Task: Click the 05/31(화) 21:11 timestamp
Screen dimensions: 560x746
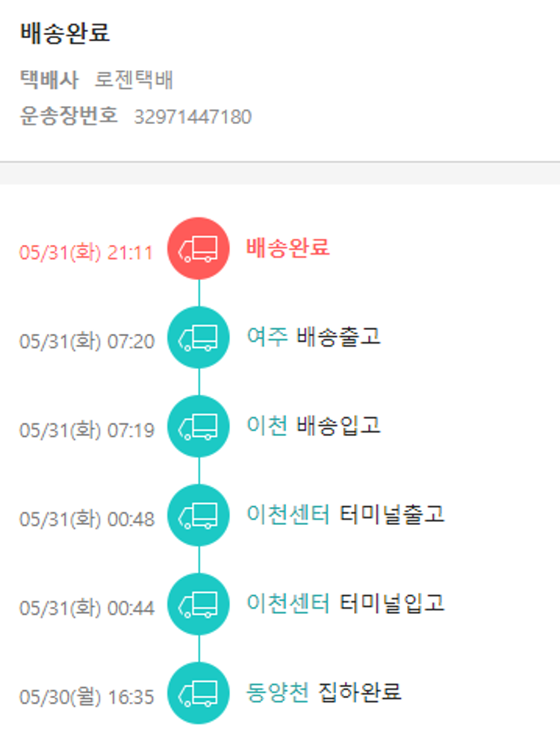Action: click(x=86, y=252)
